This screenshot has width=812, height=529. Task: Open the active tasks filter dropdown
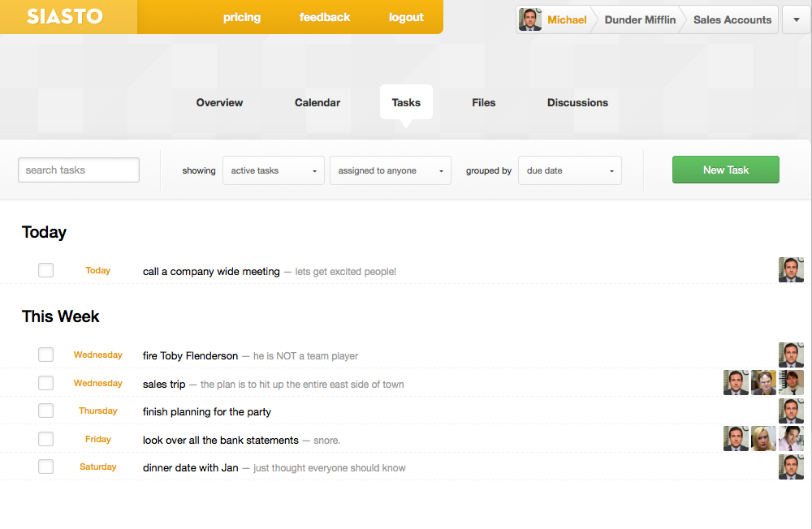(273, 170)
